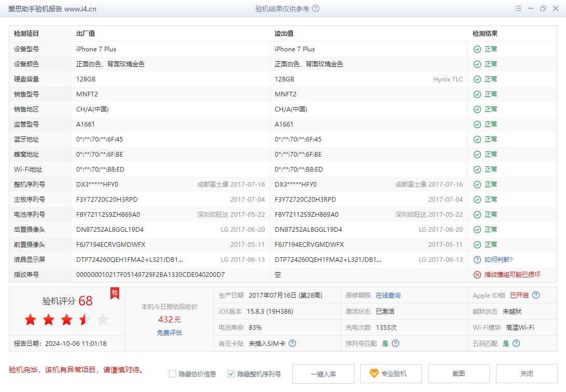Click the star rating under 验机评分

pos(66,320)
